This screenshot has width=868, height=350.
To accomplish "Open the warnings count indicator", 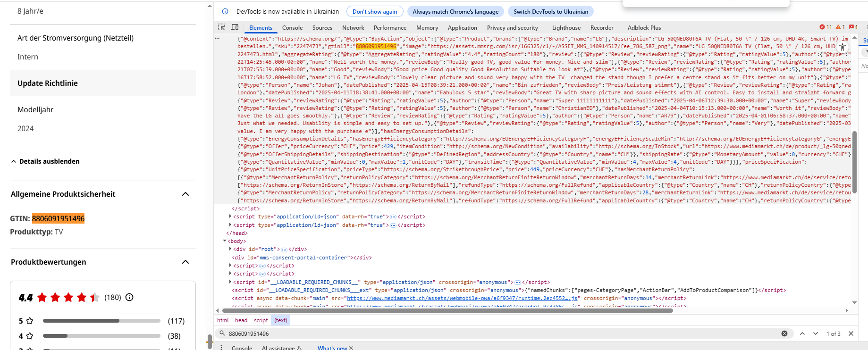I will (x=840, y=27).
